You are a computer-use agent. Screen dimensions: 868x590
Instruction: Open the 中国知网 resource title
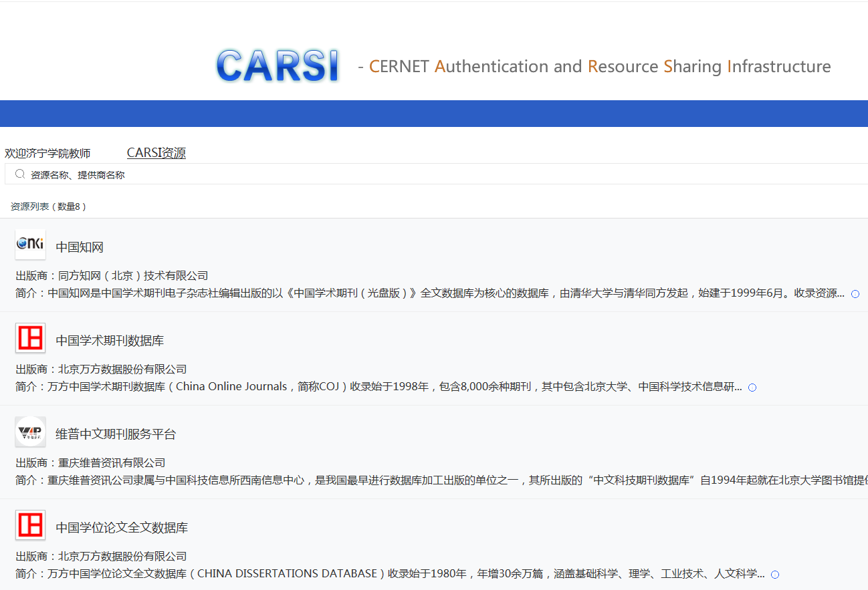point(80,247)
